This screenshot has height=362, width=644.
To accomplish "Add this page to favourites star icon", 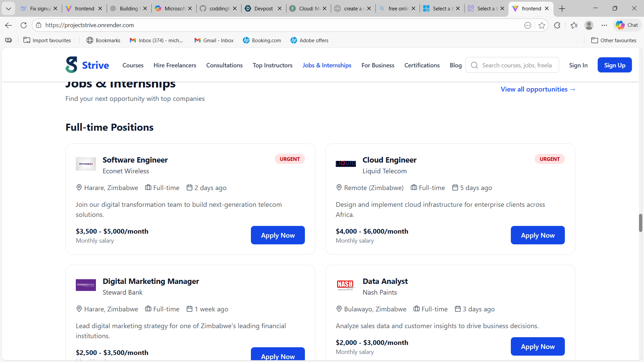I will point(542,25).
